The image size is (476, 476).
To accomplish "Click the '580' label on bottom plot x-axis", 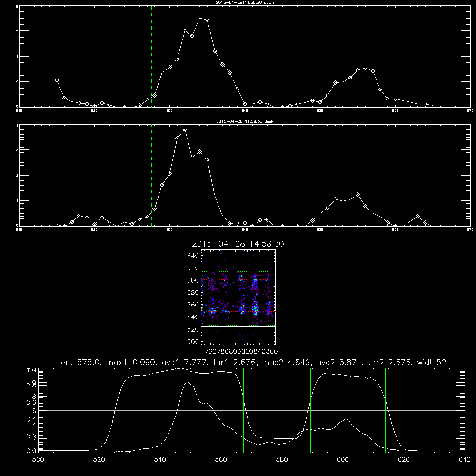I will pos(282,460).
